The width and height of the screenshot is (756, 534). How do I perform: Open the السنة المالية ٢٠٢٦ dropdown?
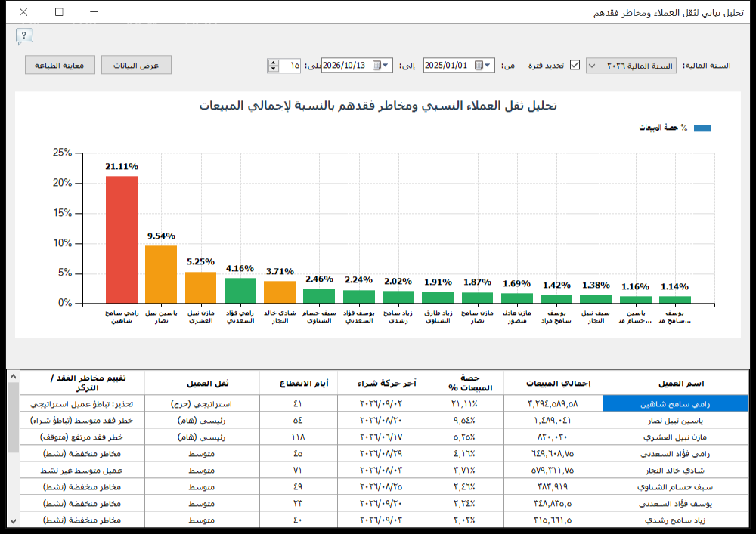pyautogui.click(x=631, y=66)
